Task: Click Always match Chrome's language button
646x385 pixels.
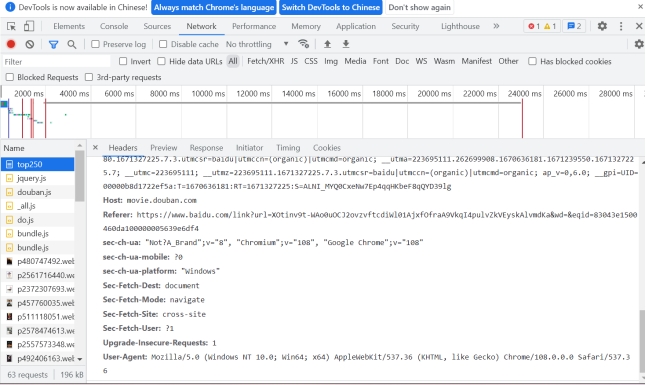Action: coord(214,7)
